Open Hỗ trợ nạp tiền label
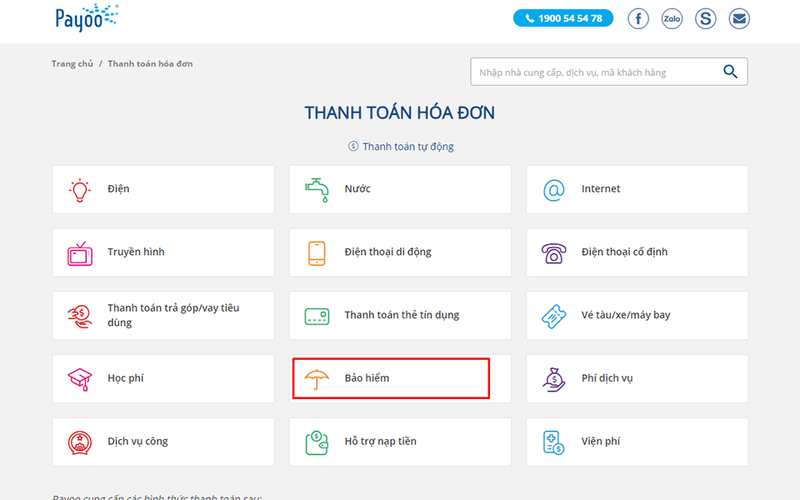Screen dimensions: 800x500 381,441
